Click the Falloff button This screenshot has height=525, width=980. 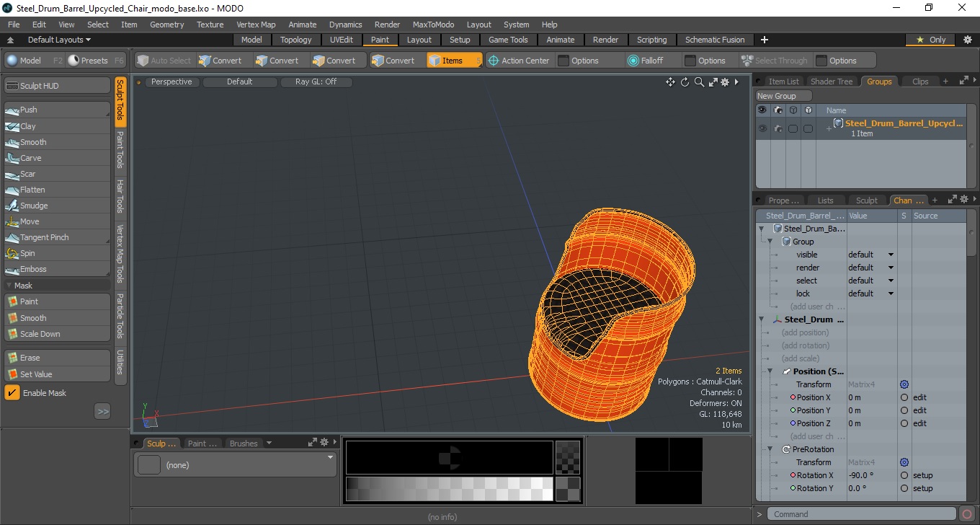click(x=646, y=61)
